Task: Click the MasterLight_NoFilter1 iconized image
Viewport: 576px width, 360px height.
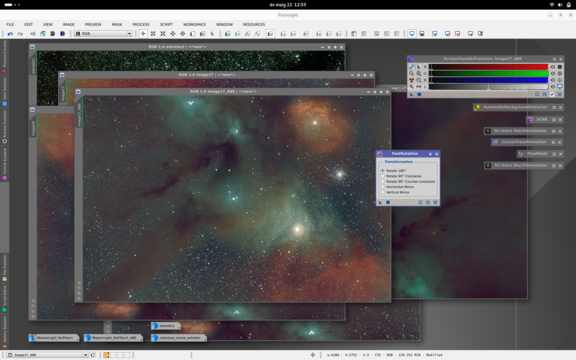Action: pos(54,338)
